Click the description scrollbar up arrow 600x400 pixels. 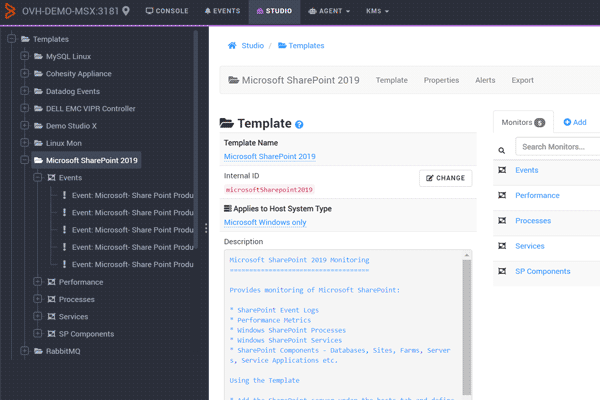tap(467, 255)
